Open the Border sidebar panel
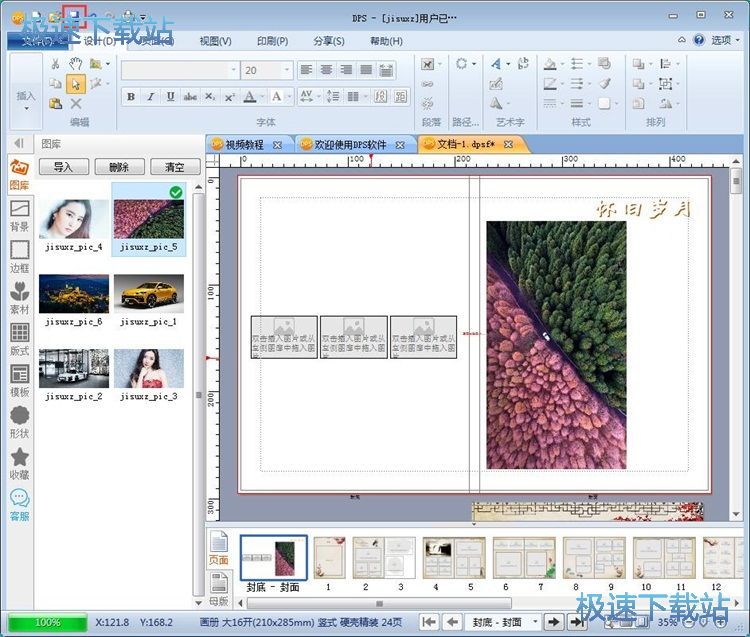The height and width of the screenshot is (637, 750). [19, 257]
